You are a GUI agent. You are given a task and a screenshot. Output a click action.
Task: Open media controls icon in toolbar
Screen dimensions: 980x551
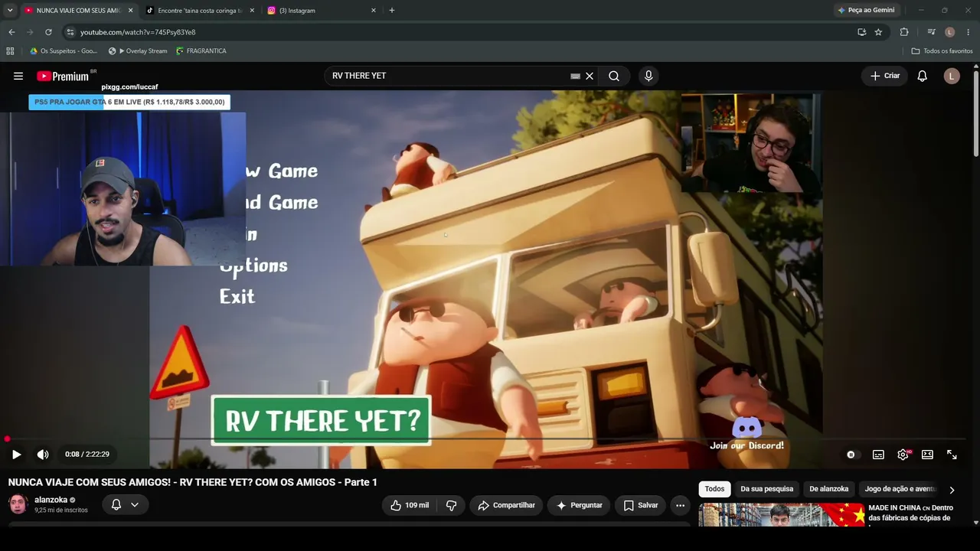931,32
